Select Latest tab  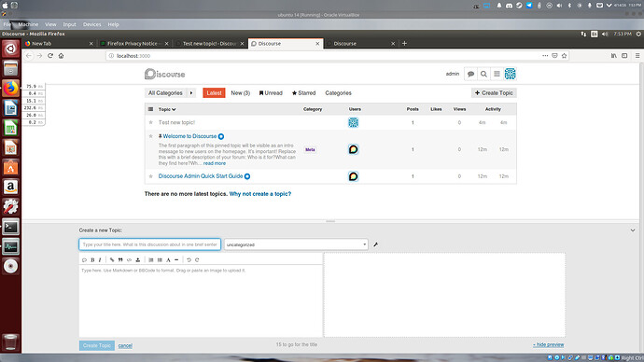[214, 93]
